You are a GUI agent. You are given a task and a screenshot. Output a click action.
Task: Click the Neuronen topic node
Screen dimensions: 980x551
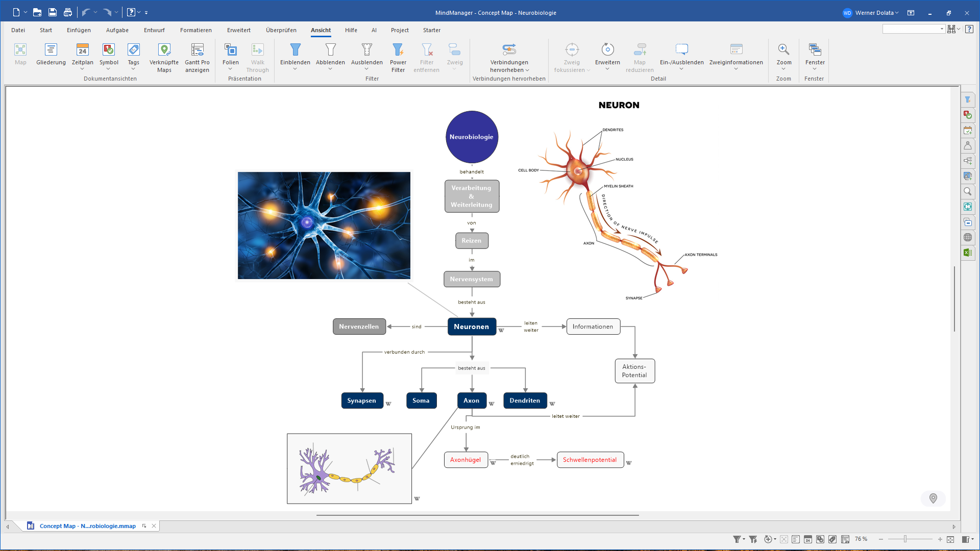click(x=471, y=327)
